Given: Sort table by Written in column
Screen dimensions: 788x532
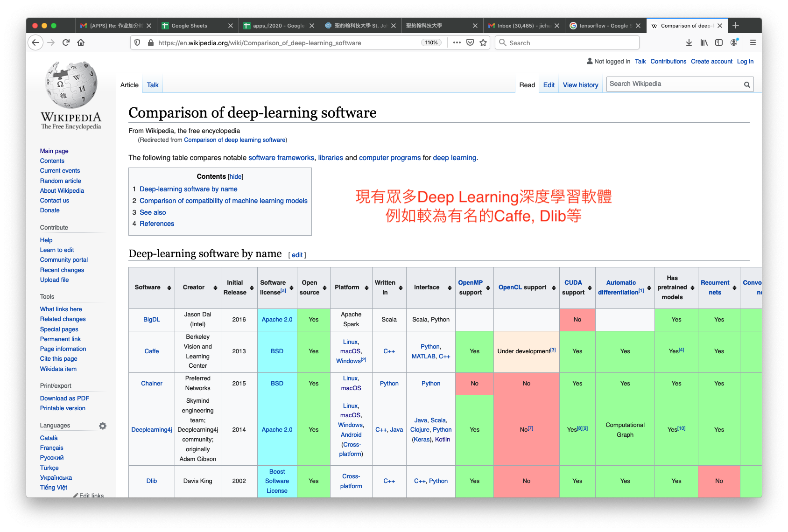Looking at the screenshot, I should tap(401, 288).
